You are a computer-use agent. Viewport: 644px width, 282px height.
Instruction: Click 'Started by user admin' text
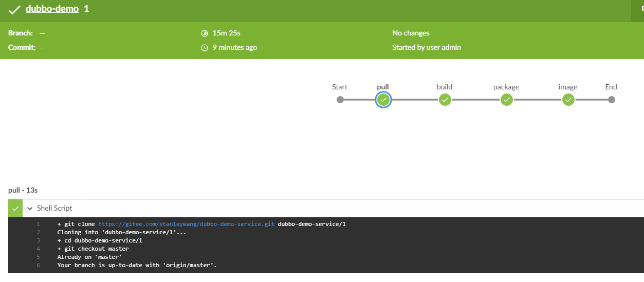click(427, 47)
